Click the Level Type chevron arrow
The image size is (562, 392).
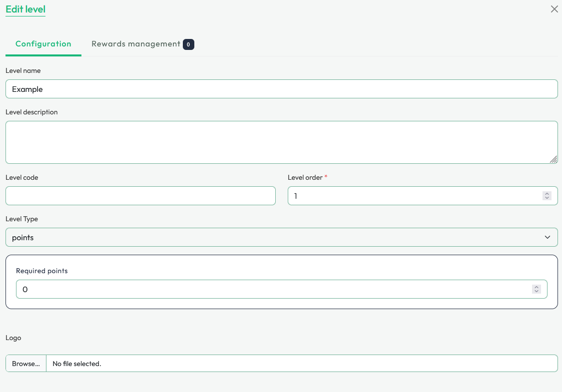tap(548, 237)
